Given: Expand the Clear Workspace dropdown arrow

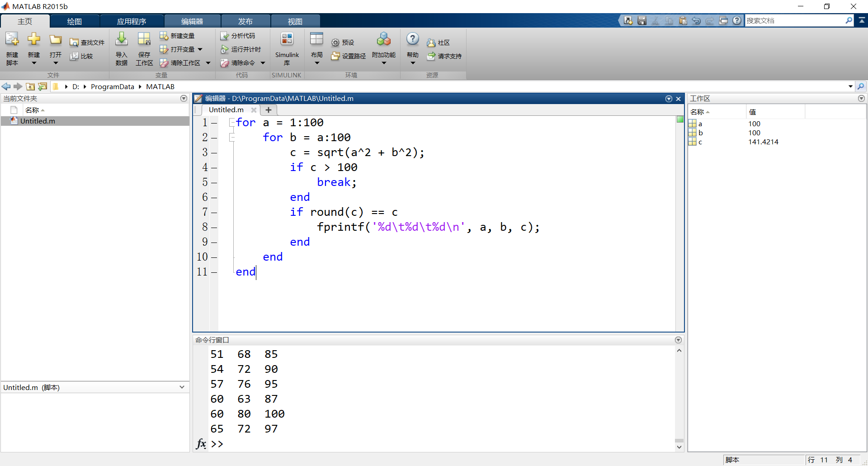Looking at the screenshot, I should click(208, 63).
